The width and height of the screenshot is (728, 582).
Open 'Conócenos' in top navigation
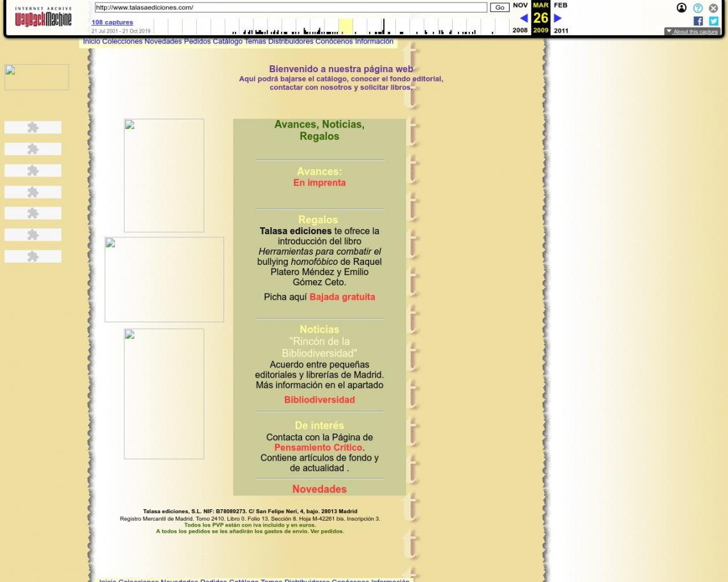pyautogui.click(x=334, y=41)
